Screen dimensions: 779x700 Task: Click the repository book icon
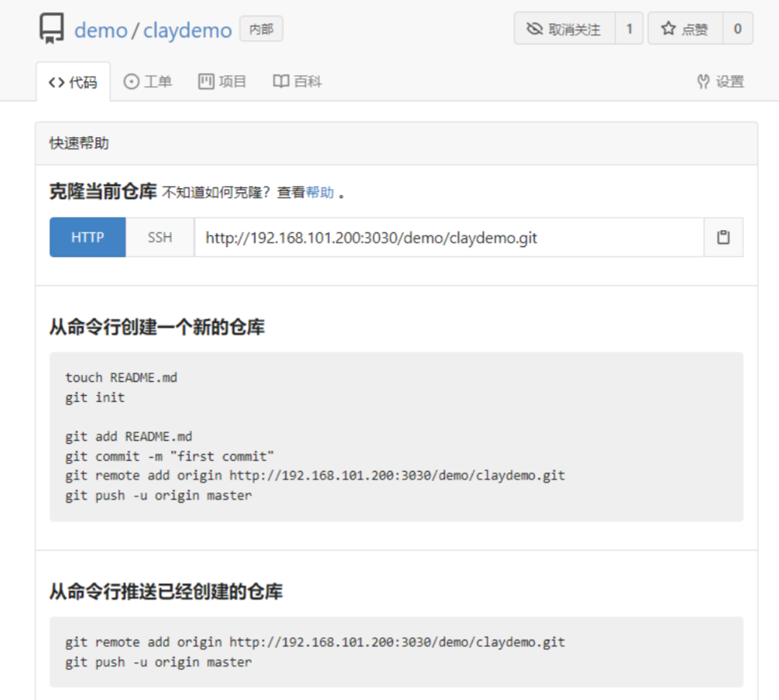tap(52, 29)
